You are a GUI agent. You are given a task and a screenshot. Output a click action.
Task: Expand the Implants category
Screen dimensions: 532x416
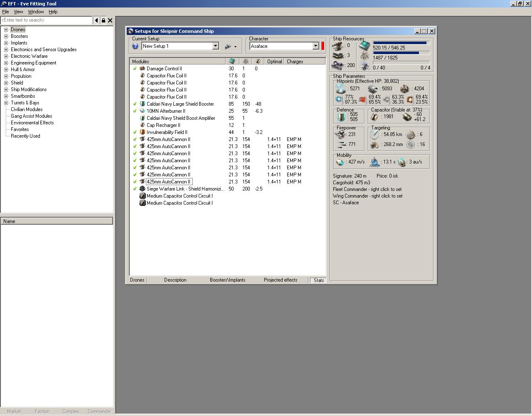click(6, 43)
